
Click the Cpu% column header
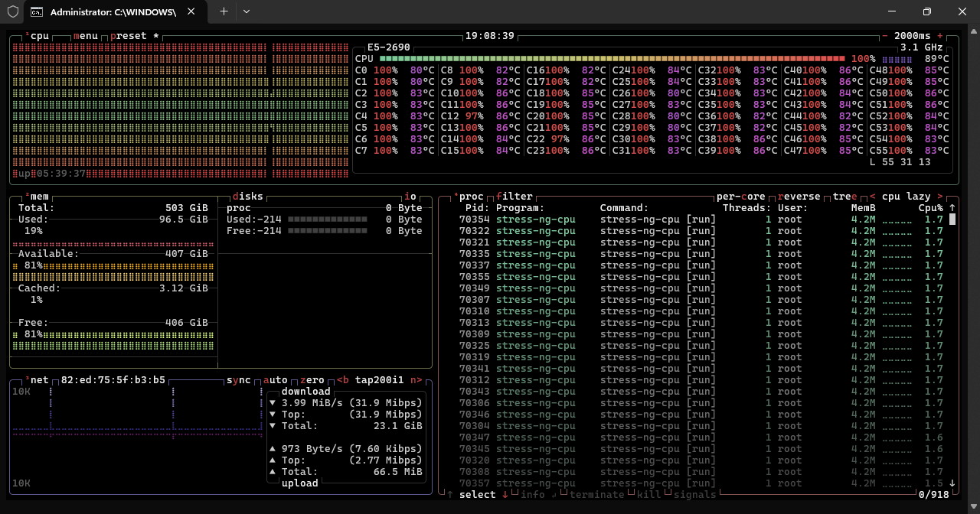pos(931,208)
